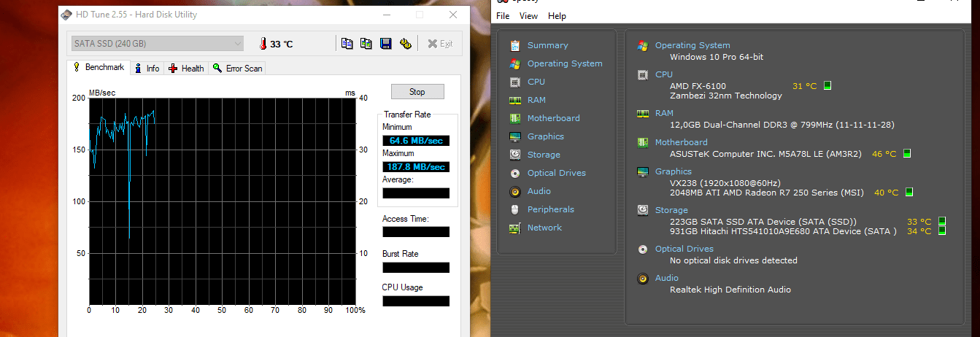Viewport: 980px width, 337px height.
Task: Click the SSD temperature indicator next to 33 °C
Action: pyautogui.click(x=942, y=222)
